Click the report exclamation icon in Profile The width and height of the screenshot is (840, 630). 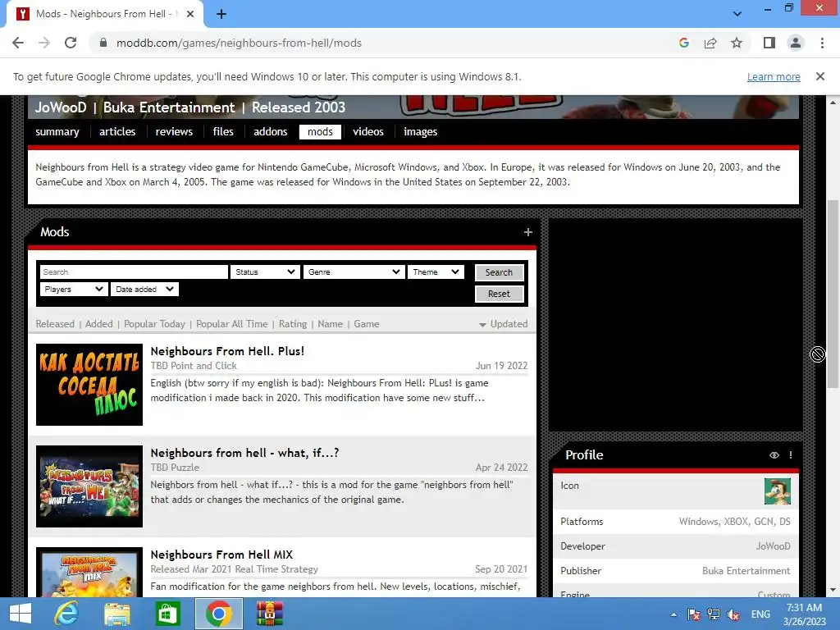[x=791, y=454]
